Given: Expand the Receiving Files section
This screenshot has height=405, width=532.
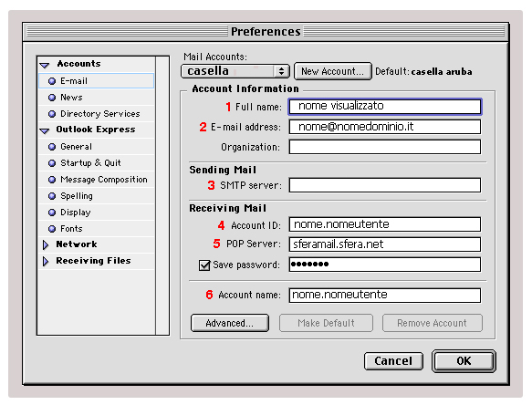Looking at the screenshot, I should [x=46, y=261].
